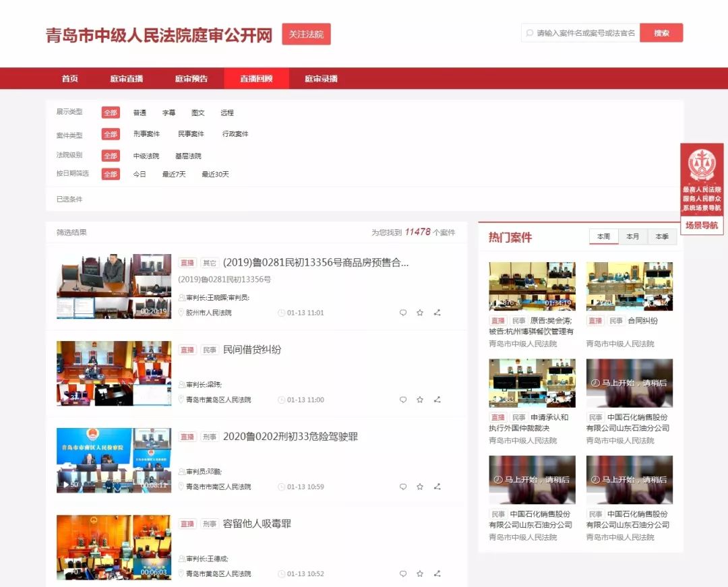This screenshot has height=587, width=728.
Task: Select 字幕 in the 展示类型 filter
Action: [169, 113]
